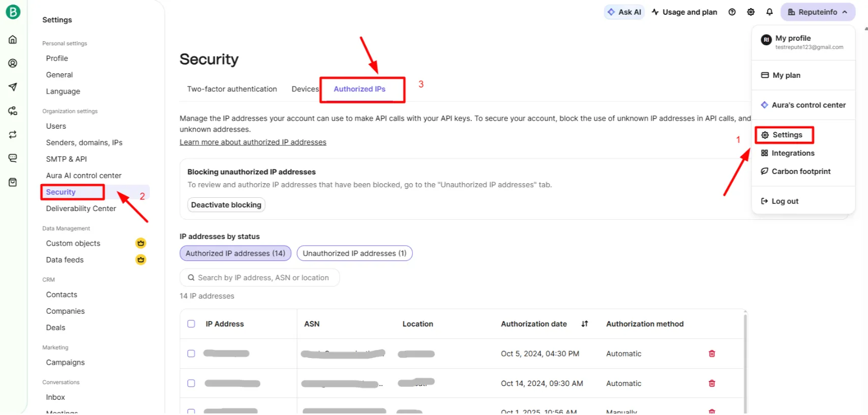
Task: Switch to Two-factor authentication tab
Action: tap(232, 89)
